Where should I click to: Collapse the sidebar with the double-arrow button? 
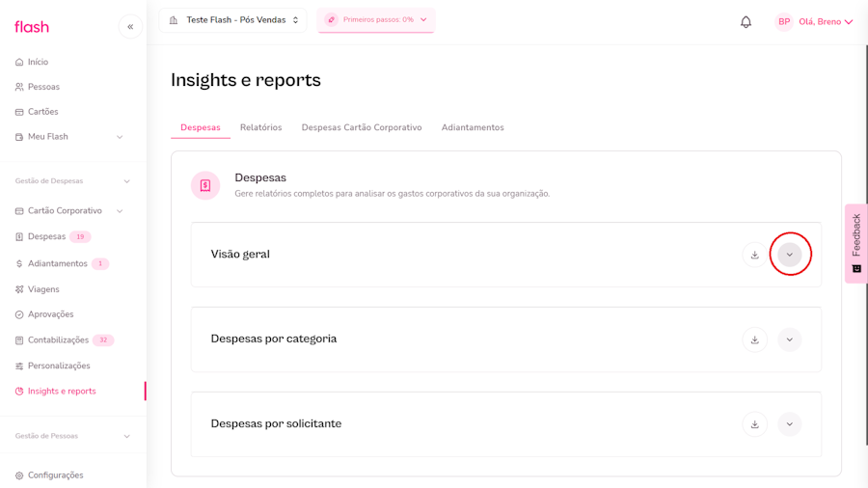pos(130,27)
